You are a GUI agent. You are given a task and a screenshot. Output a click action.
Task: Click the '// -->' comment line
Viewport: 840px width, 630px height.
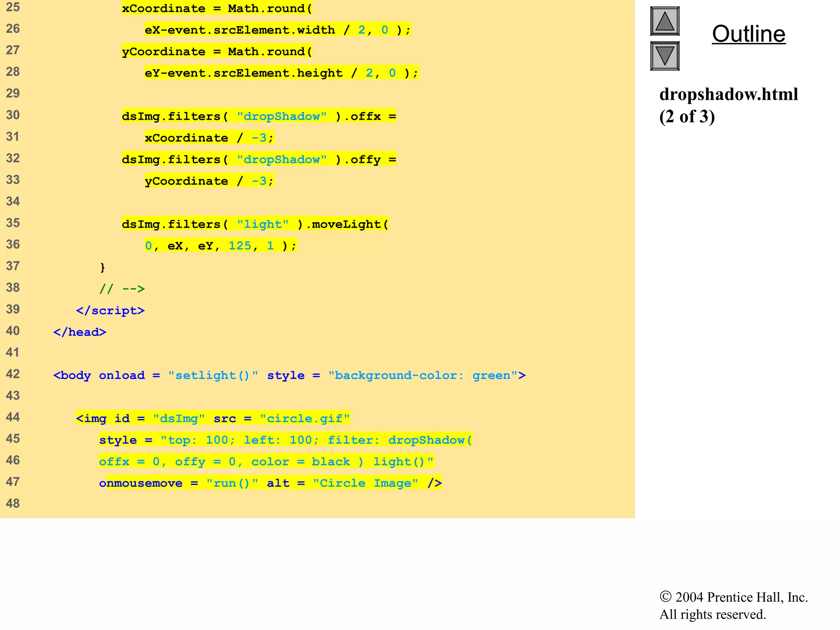coord(122,289)
